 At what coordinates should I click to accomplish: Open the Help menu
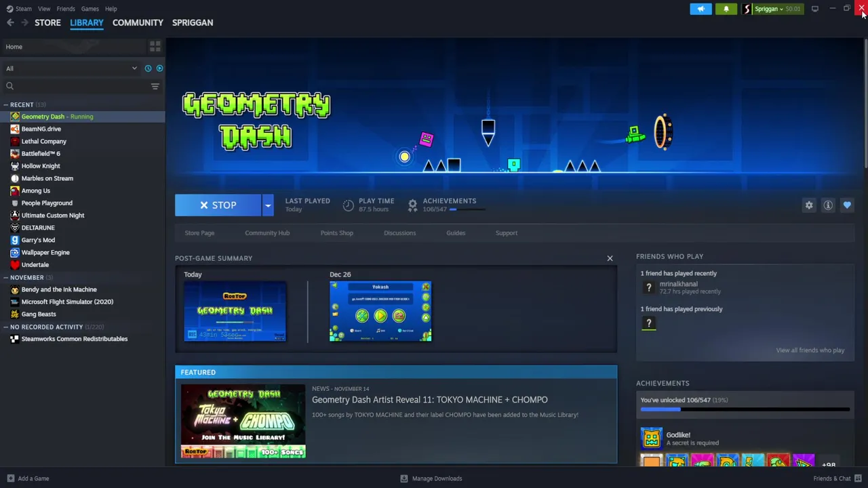pyautogui.click(x=111, y=9)
